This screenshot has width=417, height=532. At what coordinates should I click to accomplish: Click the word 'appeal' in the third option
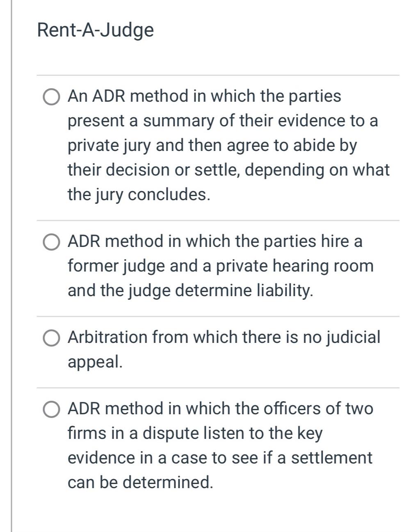tap(94, 361)
